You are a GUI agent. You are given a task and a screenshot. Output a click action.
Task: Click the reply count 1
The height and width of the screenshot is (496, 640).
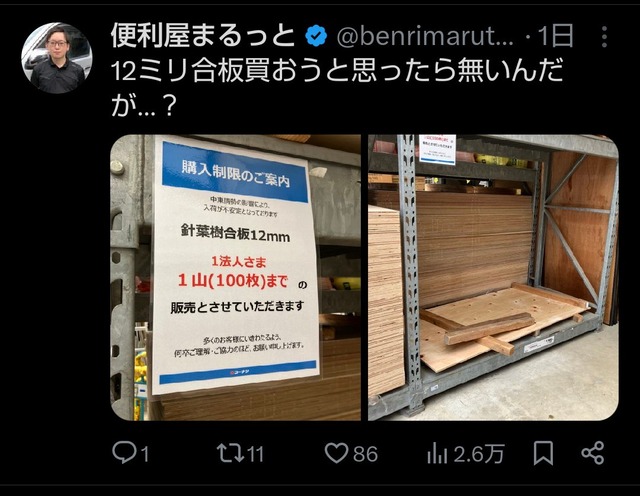tap(144, 454)
